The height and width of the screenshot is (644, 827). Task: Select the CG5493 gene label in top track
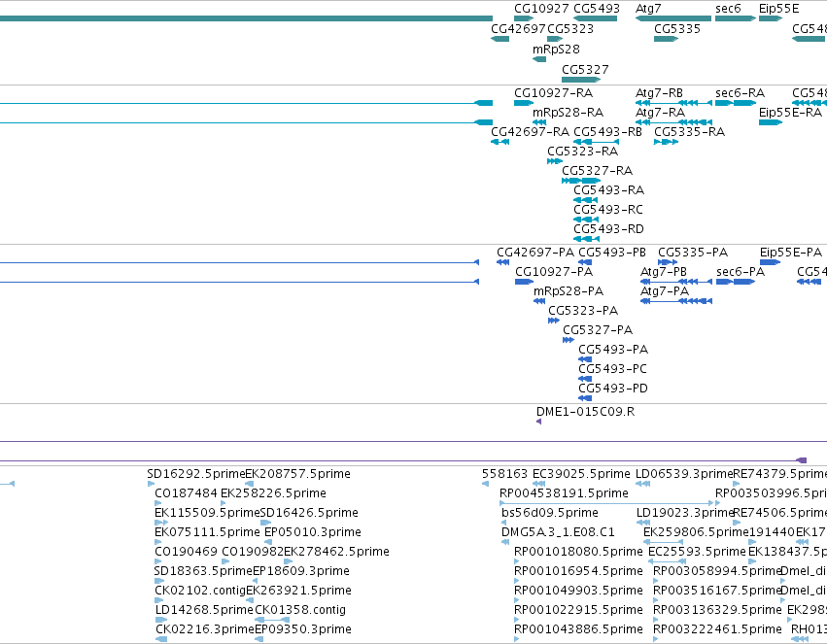click(x=597, y=9)
